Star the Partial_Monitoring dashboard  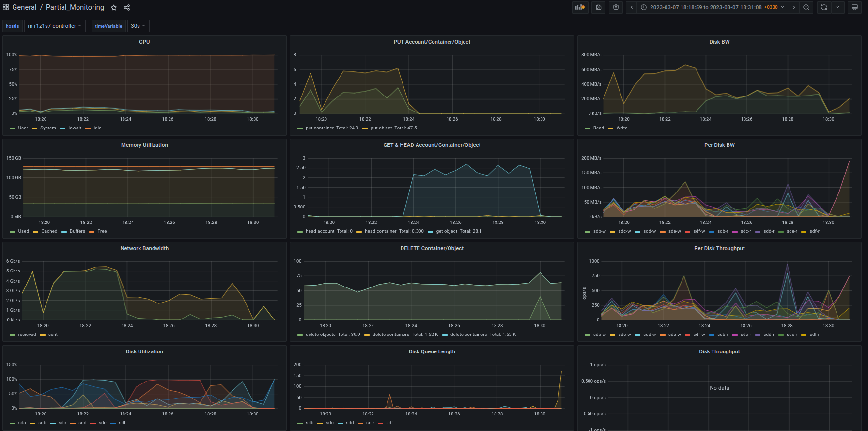pos(114,8)
